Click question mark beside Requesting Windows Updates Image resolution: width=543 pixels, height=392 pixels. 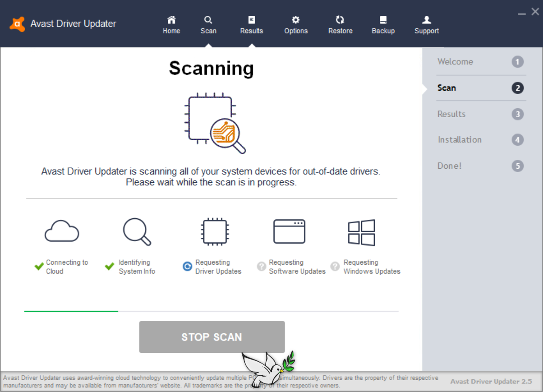(x=336, y=267)
